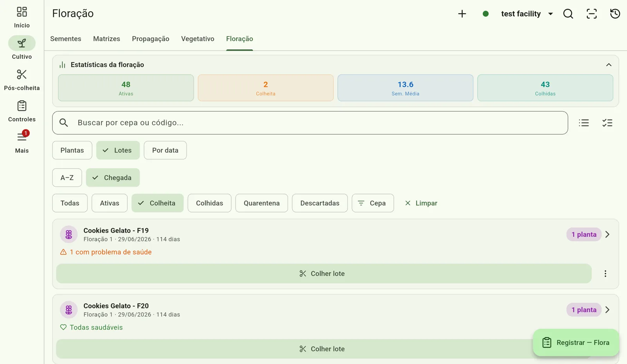The height and width of the screenshot is (364, 627).
Task: Switch to list view icon
Action: (x=584, y=123)
